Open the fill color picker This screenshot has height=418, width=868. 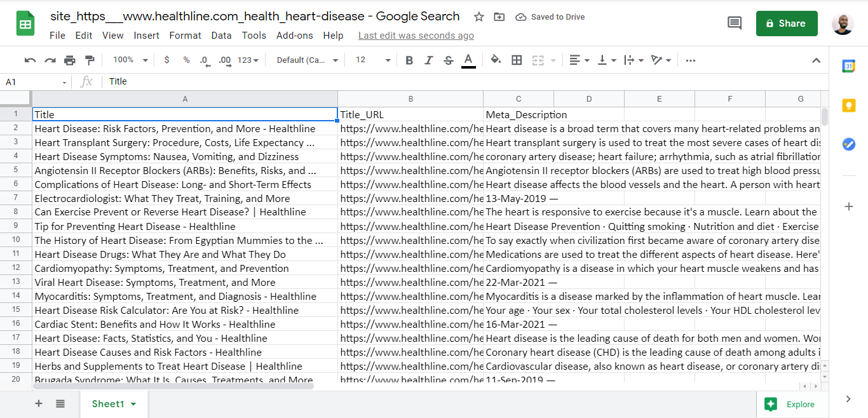tap(496, 60)
